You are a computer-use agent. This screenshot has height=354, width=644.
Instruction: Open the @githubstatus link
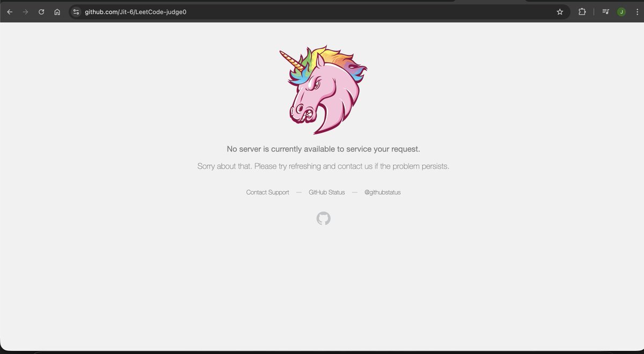pos(383,192)
